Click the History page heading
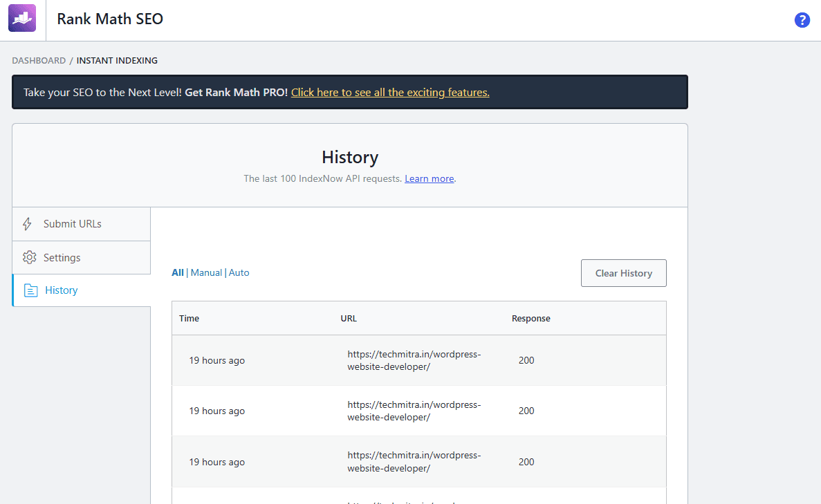821x504 pixels. [350, 157]
